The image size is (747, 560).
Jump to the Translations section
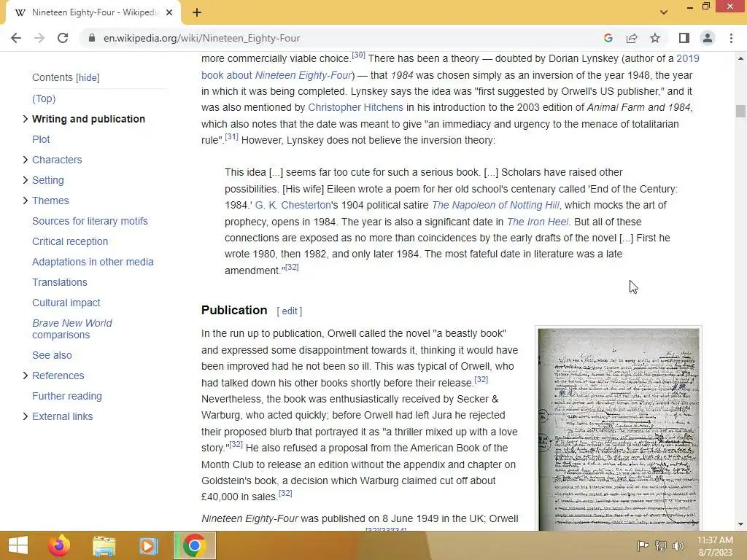[60, 282]
